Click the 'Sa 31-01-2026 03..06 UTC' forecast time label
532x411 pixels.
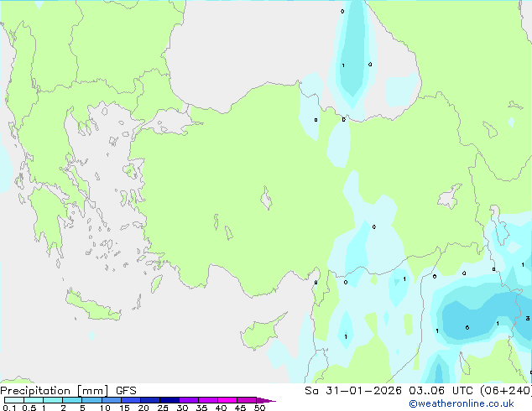(389, 391)
